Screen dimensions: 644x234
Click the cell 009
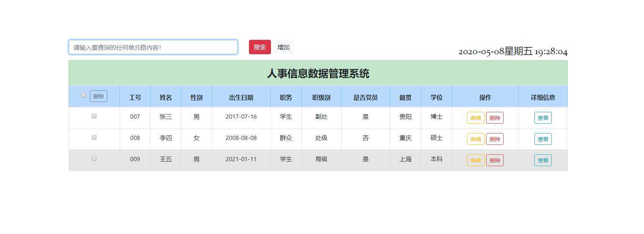coord(135,159)
